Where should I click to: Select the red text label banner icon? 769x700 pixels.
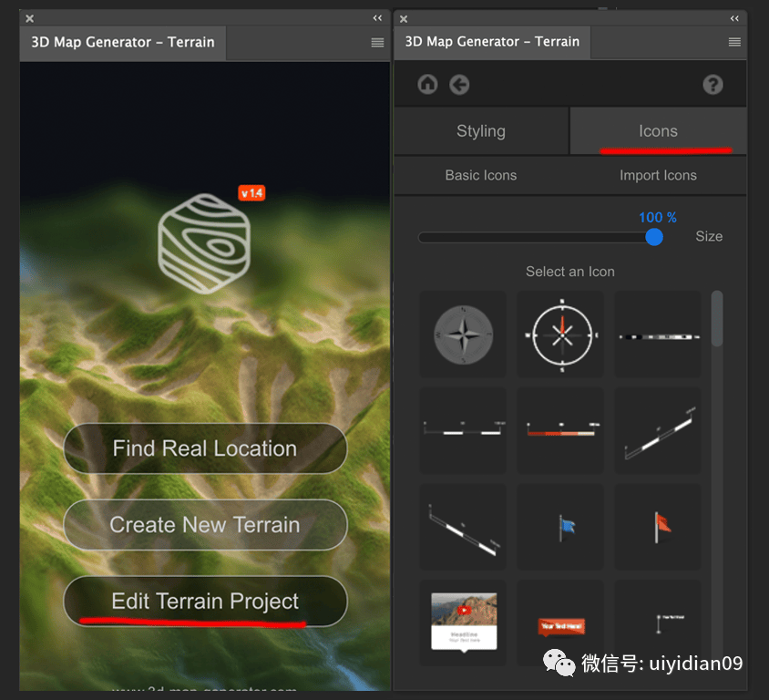560,623
